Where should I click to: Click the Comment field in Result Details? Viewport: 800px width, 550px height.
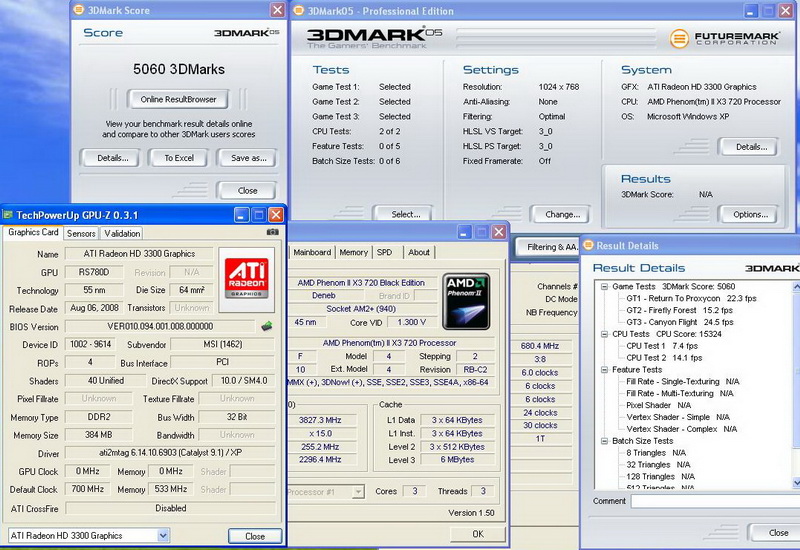coord(715,501)
